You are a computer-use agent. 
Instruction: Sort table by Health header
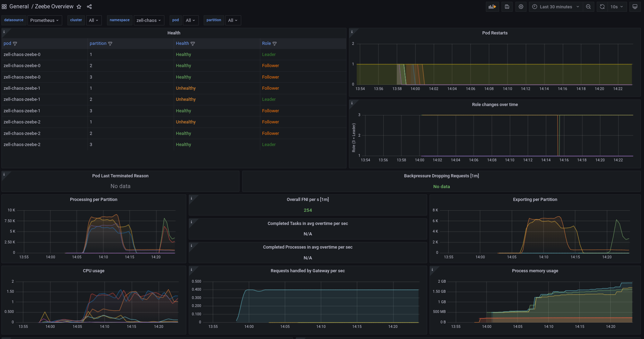tap(182, 43)
